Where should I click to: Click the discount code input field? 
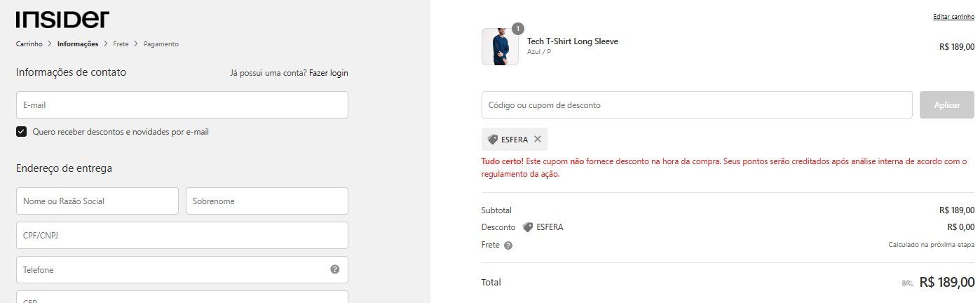(697, 105)
